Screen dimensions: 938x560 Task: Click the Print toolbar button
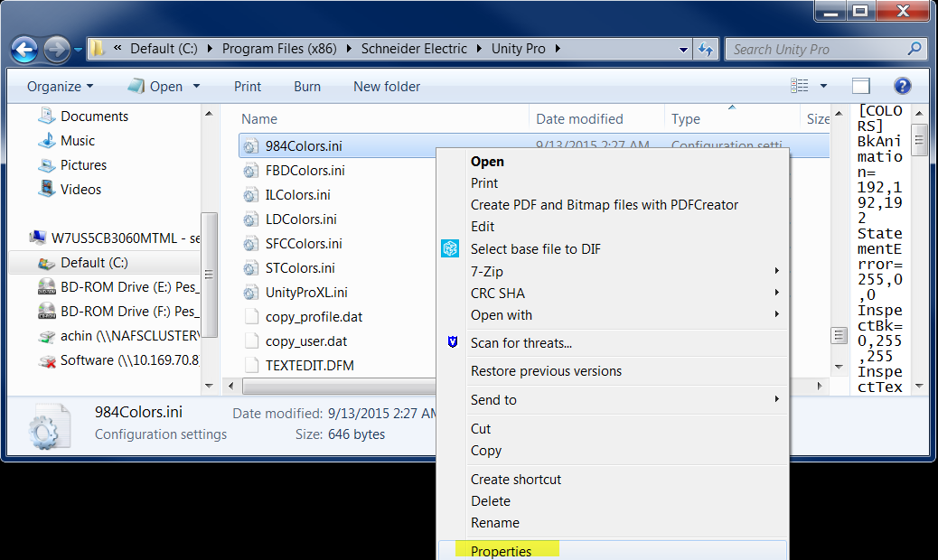pyautogui.click(x=248, y=87)
